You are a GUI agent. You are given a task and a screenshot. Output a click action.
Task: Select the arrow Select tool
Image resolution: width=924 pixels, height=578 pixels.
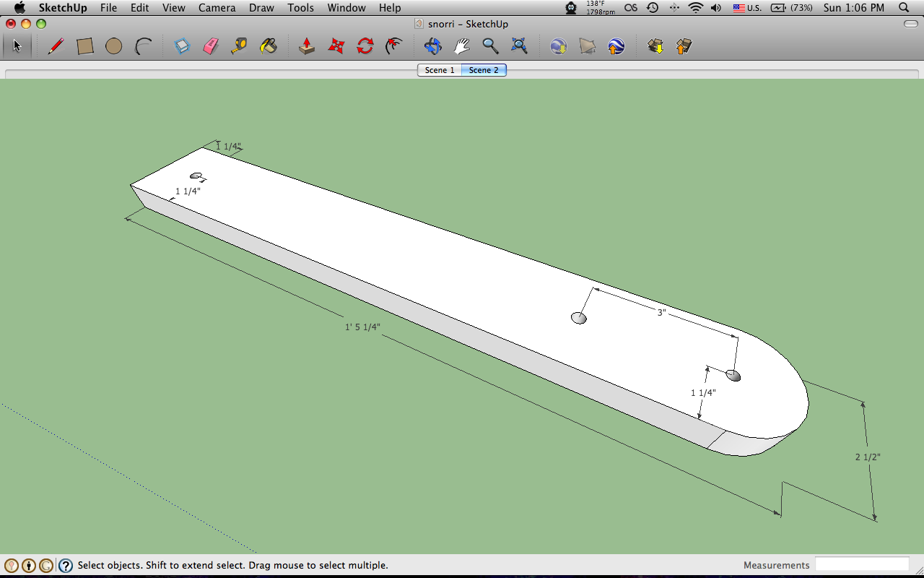(x=17, y=46)
